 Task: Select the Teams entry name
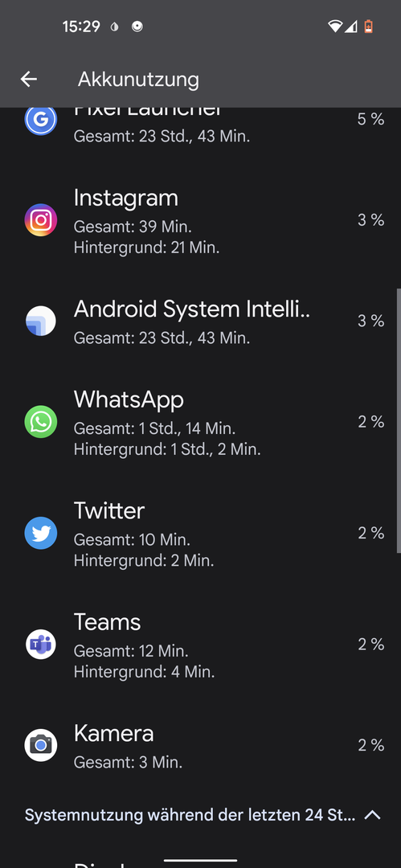tap(107, 621)
